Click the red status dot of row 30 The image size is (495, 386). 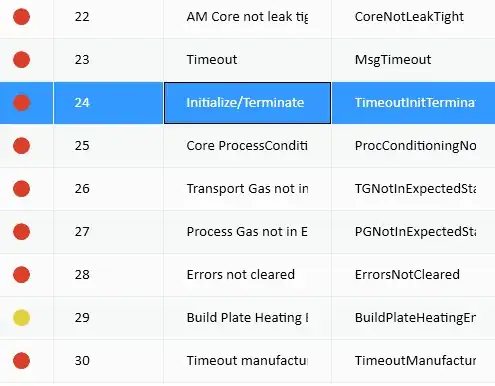[21, 361]
